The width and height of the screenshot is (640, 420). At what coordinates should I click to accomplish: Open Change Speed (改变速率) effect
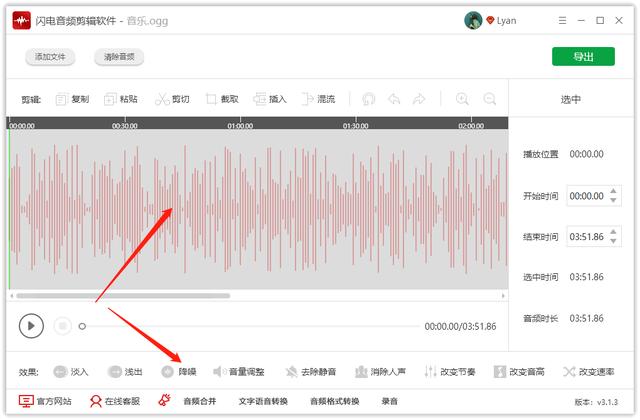pos(589,372)
